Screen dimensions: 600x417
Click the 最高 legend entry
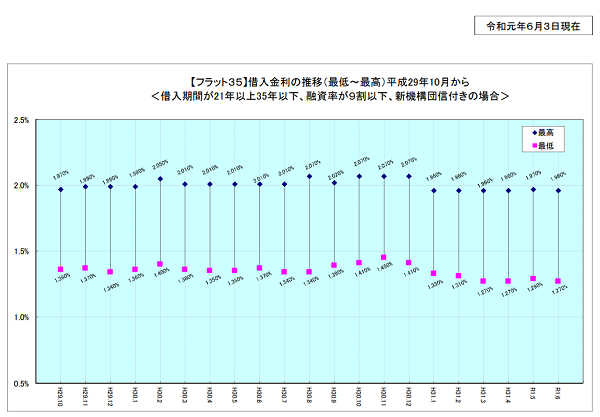(543, 133)
